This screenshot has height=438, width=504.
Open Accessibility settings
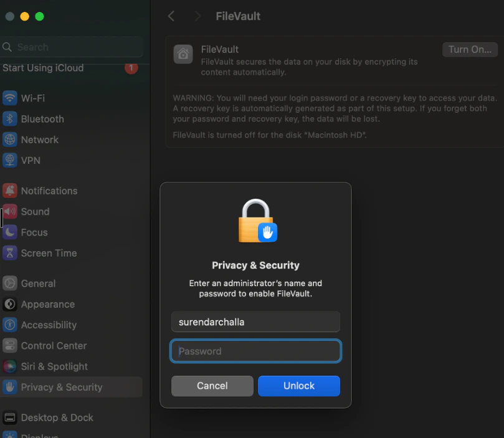pyautogui.click(x=72, y=325)
